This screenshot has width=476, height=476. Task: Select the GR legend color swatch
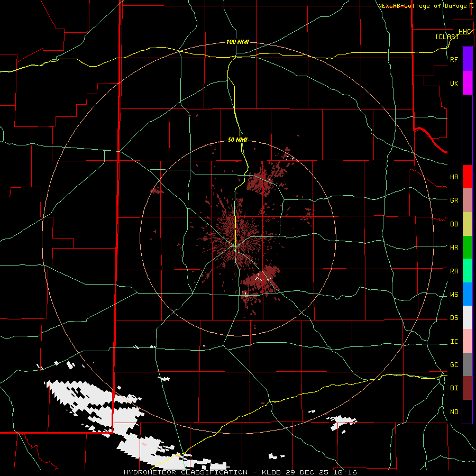tap(467, 200)
